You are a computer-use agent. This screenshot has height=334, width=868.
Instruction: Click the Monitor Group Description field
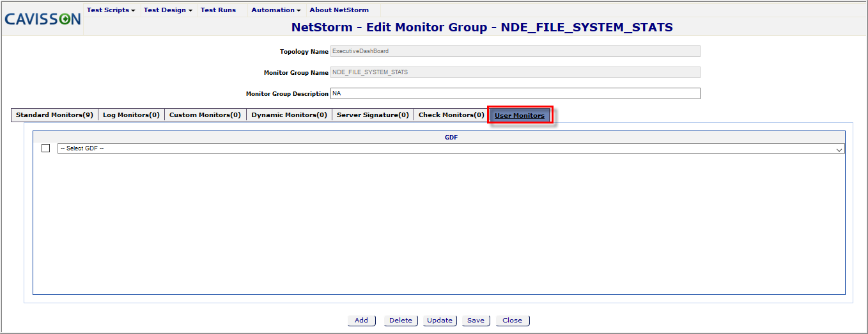(x=515, y=93)
